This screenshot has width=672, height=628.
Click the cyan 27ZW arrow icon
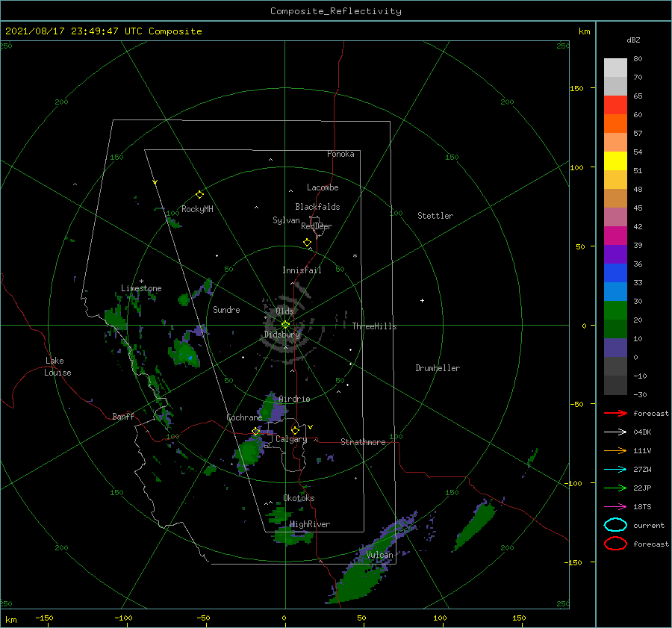(x=615, y=470)
